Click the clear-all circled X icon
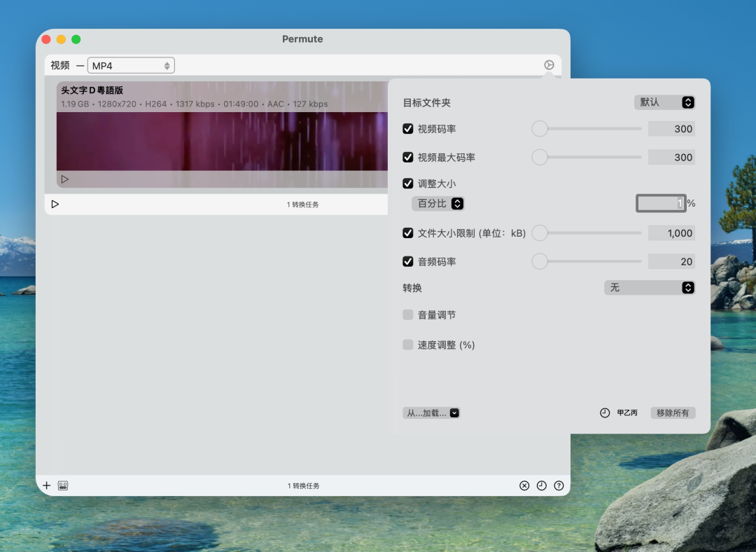 (x=524, y=485)
